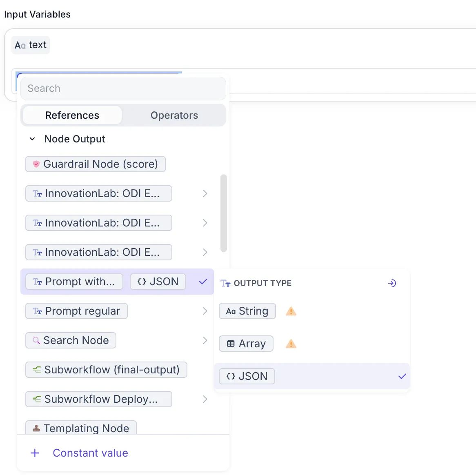
Task: Click the JSON chip beside Prompt with...
Action: coord(158,282)
